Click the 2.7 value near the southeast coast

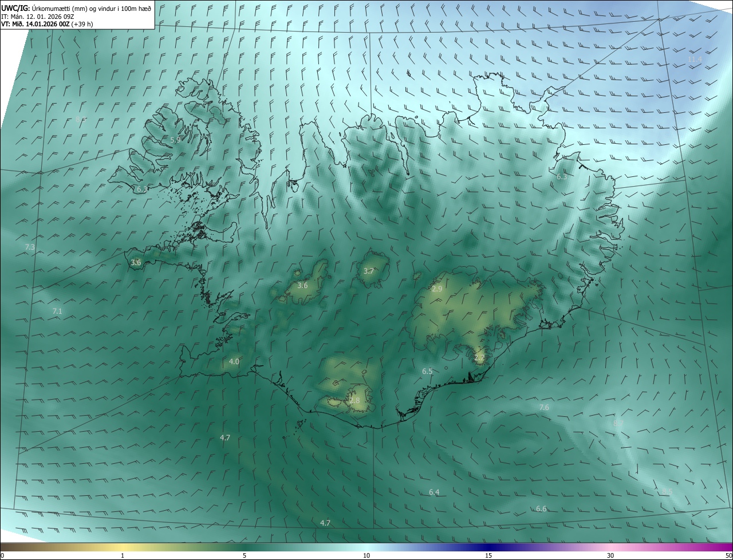tap(479, 357)
